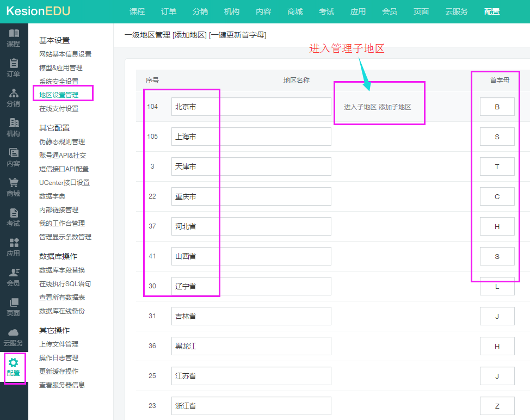Viewport: 530px width, 420px height.
Task: Switch to 云服务 in top navigation
Action: tap(456, 11)
